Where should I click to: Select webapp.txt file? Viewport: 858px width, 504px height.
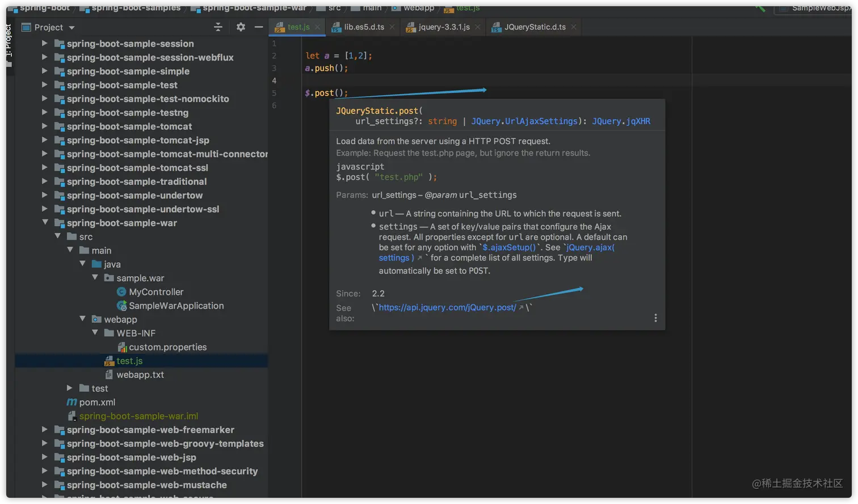click(140, 375)
